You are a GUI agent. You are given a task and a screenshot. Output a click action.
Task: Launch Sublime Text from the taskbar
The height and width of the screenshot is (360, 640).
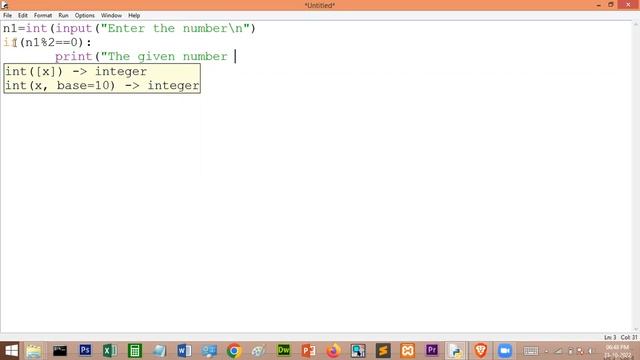pyautogui.click(x=383, y=351)
